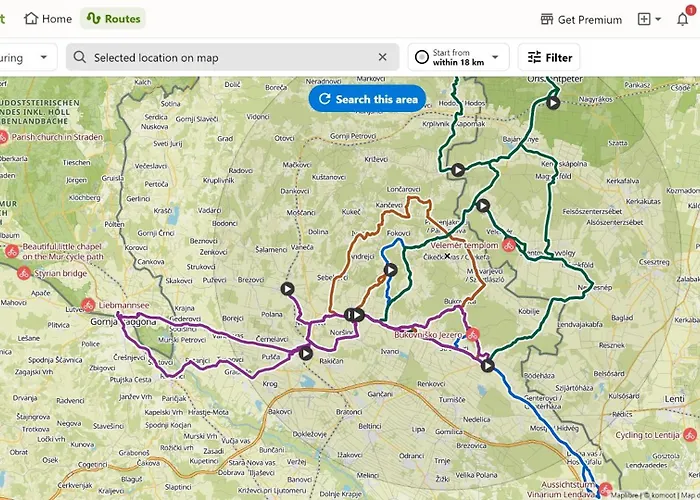The image size is (700, 500).
Task: Select the Parish church in Straden marker
Action: [x=4, y=137]
